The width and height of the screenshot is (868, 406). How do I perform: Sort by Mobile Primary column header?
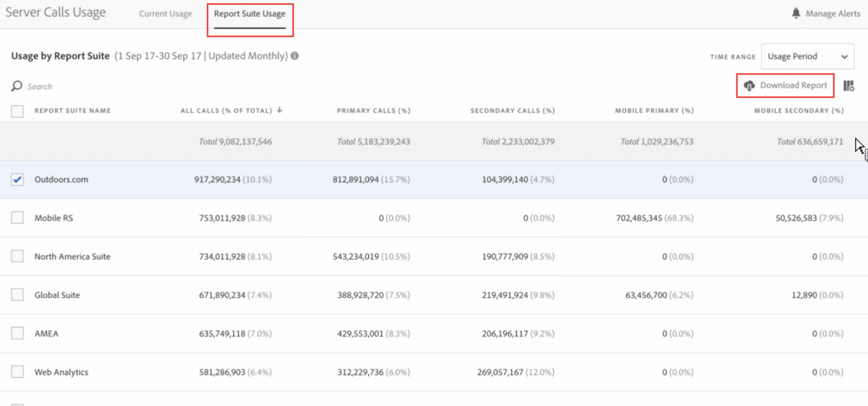tap(654, 111)
